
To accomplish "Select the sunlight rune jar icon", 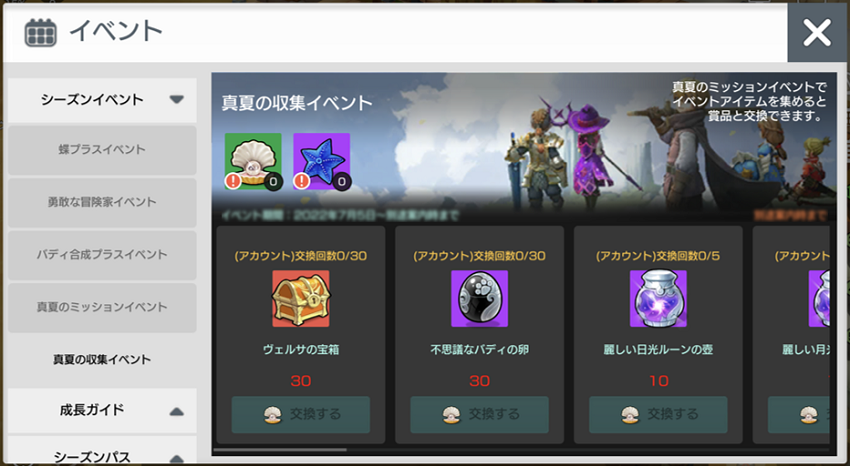I will (x=658, y=299).
